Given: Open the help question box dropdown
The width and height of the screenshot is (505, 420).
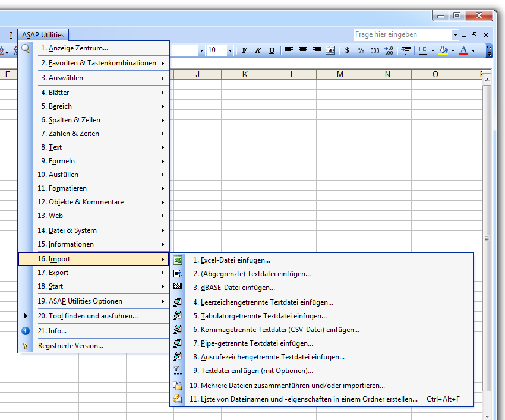Looking at the screenshot, I should click(x=455, y=35).
